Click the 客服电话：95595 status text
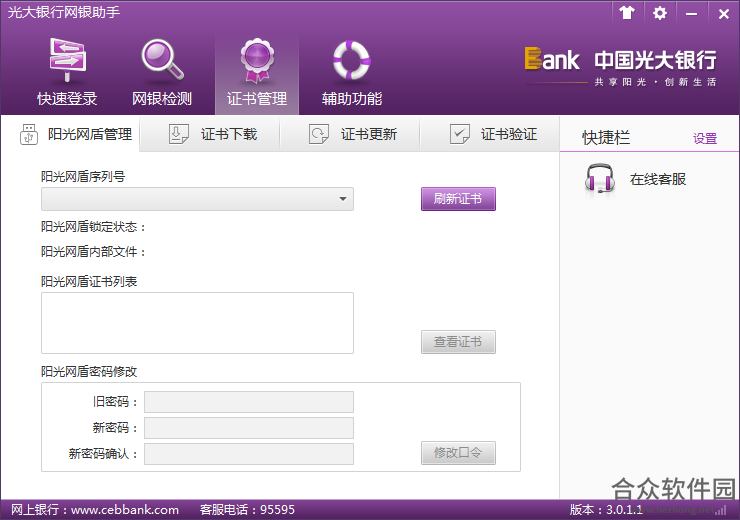Screen dimensions: 740x520 (x=247, y=510)
